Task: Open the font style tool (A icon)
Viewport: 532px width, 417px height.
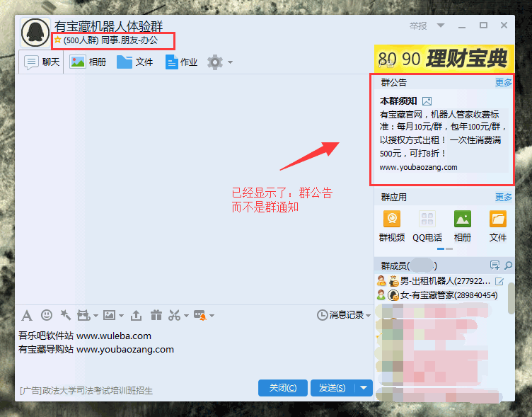Action: coord(27,315)
